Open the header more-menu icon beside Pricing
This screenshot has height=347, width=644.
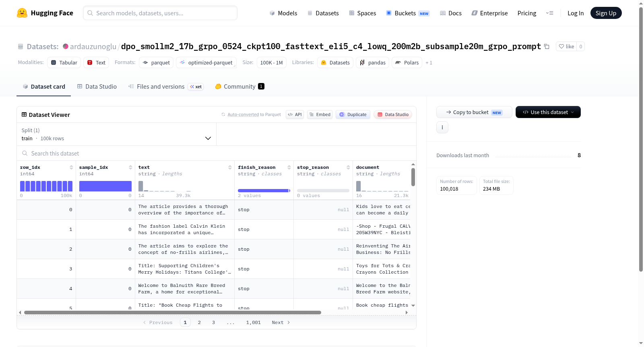(x=549, y=13)
